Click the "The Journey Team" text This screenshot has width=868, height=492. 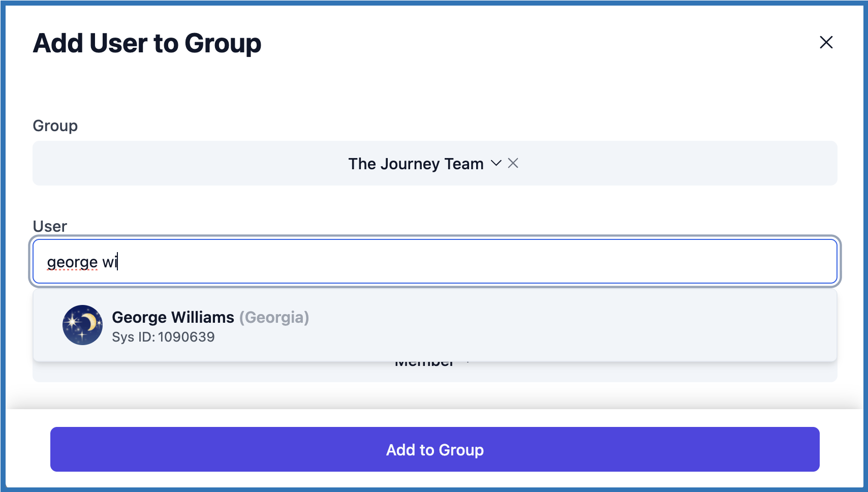click(x=416, y=164)
